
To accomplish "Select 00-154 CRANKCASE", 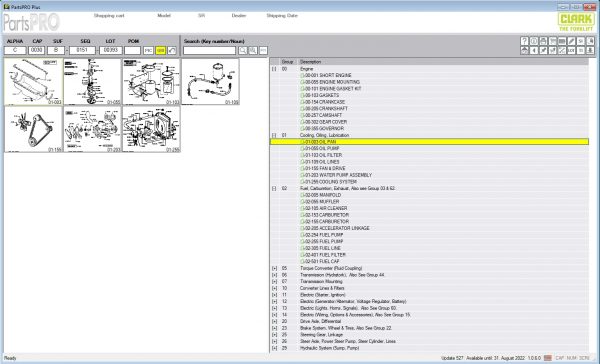I will [x=325, y=102].
